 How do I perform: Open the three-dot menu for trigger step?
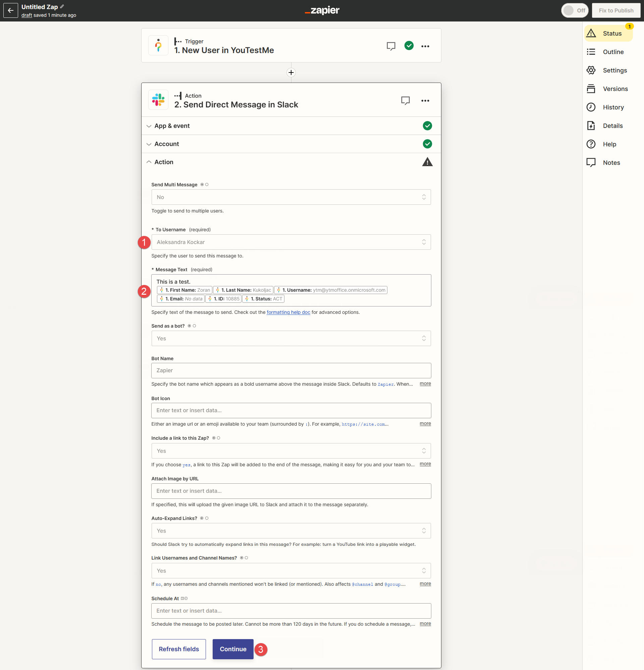coord(425,46)
